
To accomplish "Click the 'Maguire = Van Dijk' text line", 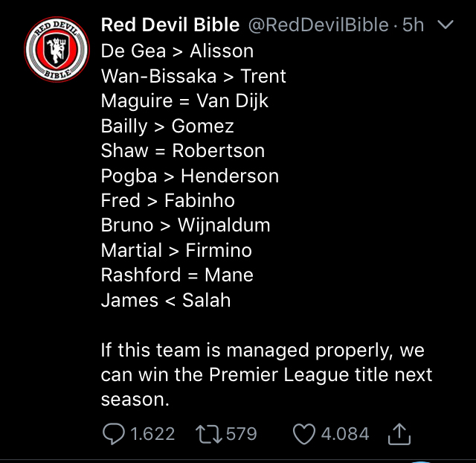I will click(x=184, y=100).
